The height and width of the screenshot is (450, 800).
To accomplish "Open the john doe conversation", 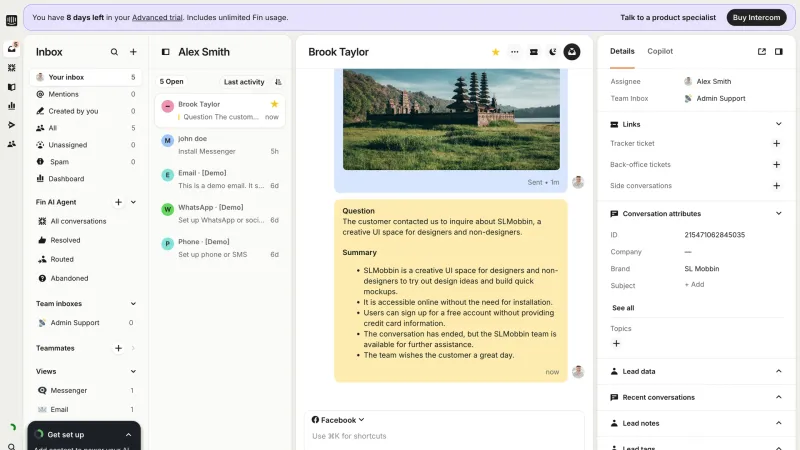I will point(220,145).
